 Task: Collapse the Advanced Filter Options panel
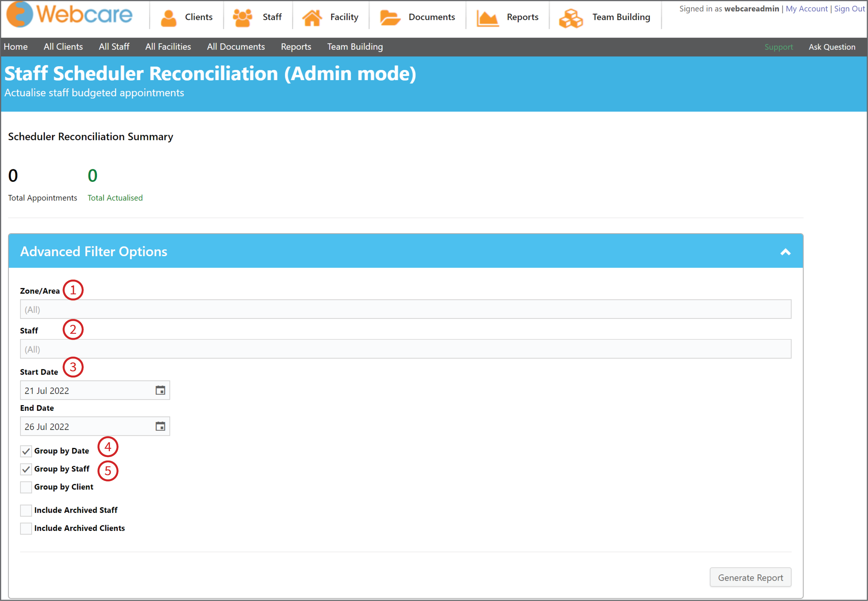pyautogui.click(x=785, y=252)
